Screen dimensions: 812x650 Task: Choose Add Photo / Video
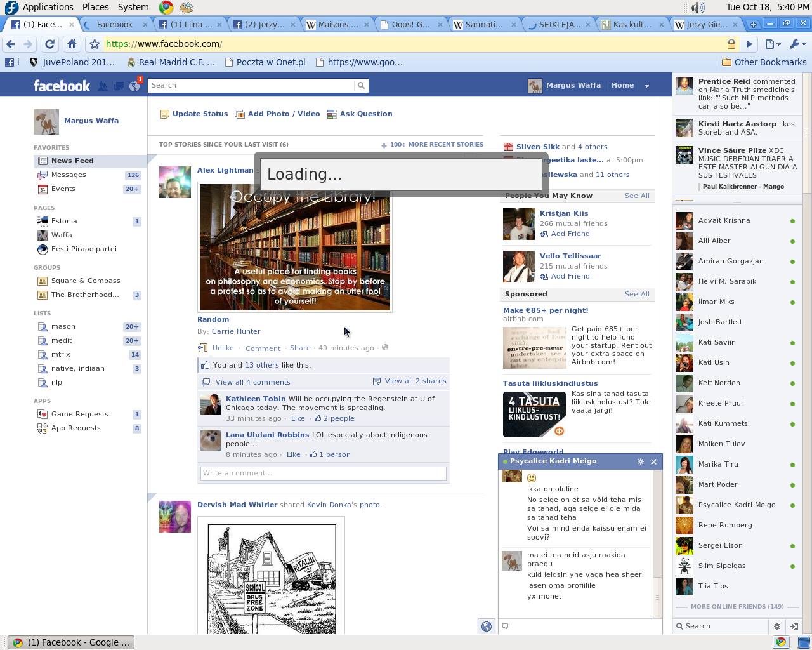coord(277,114)
